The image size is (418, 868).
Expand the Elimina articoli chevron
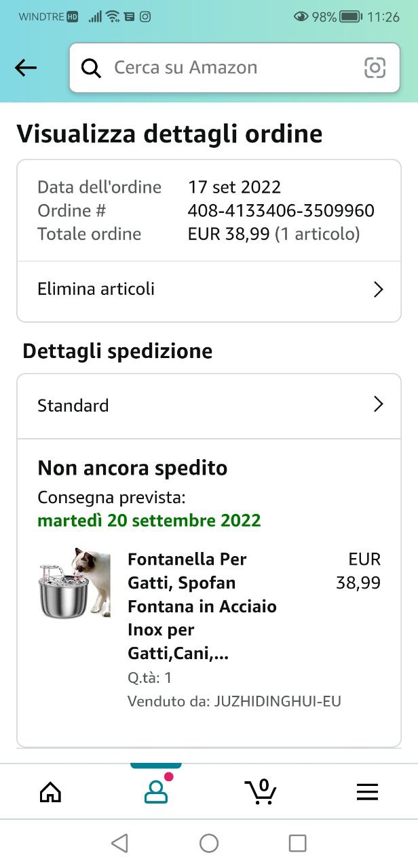(x=379, y=290)
